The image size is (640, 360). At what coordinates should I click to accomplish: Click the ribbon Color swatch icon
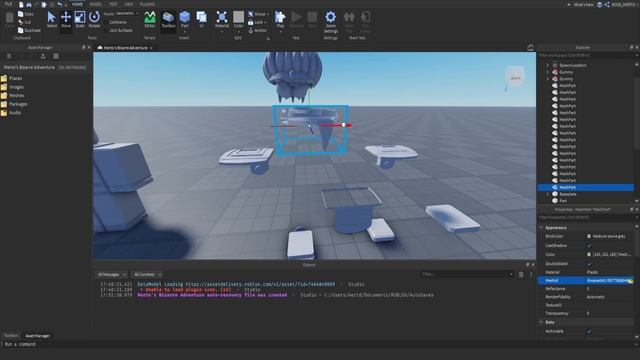coord(238,17)
